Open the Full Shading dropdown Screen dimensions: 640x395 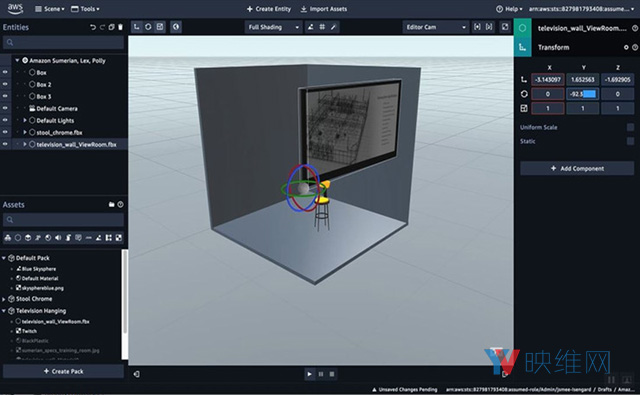click(273, 27)
